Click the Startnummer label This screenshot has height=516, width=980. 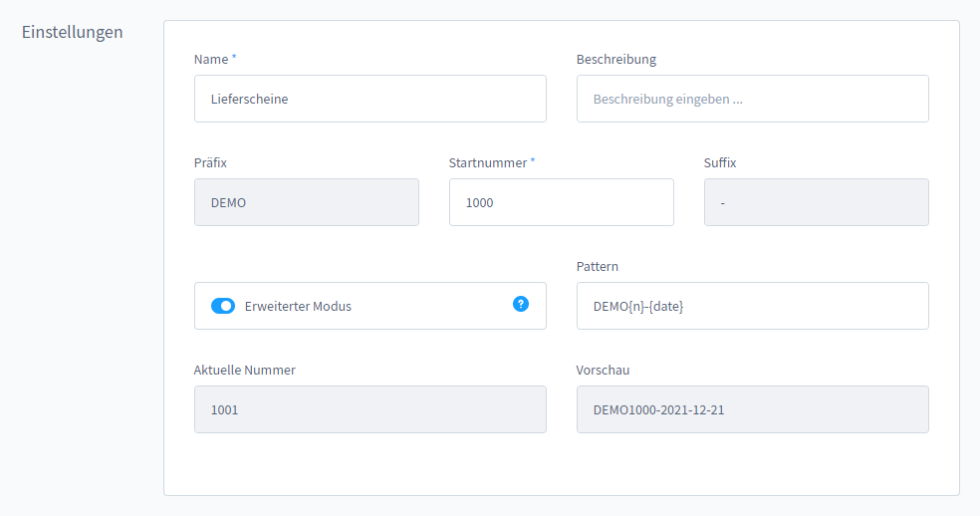(488, 162)
